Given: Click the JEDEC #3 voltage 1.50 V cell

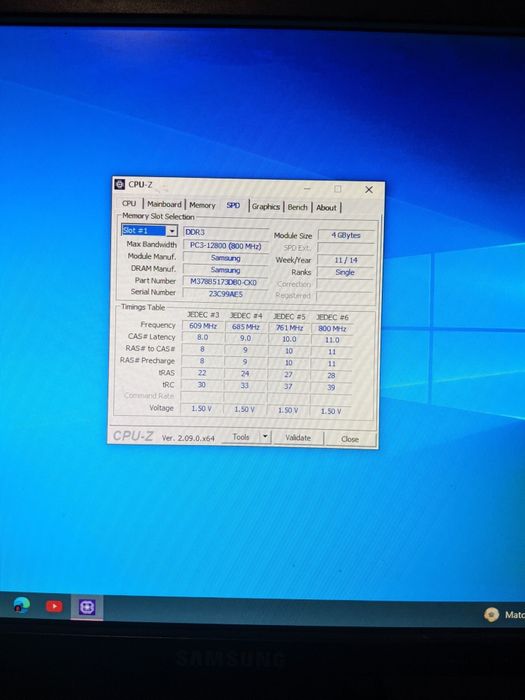Looking at the screenshot, I should 201,408.
